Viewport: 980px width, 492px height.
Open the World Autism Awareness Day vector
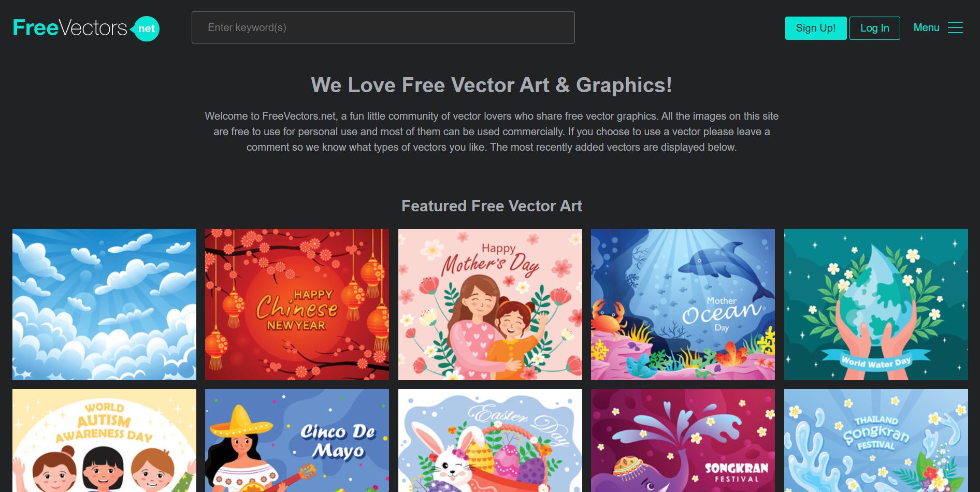(x=104, y=440)
